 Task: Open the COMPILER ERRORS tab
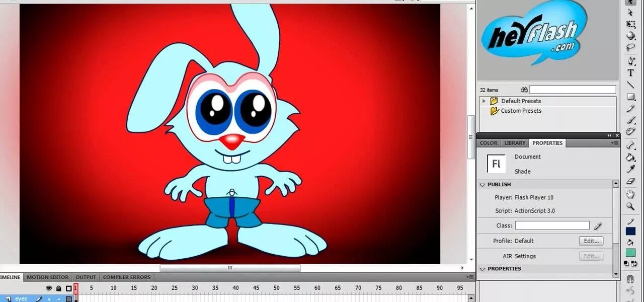pyautogui.click(x=126, y=277)
